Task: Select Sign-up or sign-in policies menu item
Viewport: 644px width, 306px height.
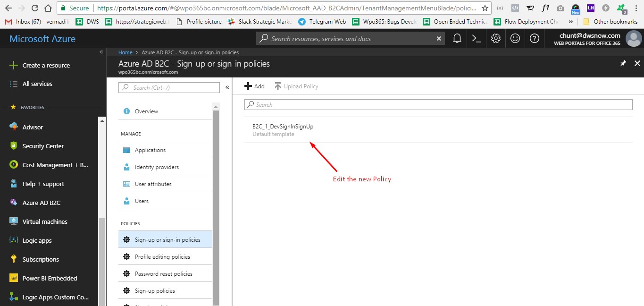Action: point(165,240)
